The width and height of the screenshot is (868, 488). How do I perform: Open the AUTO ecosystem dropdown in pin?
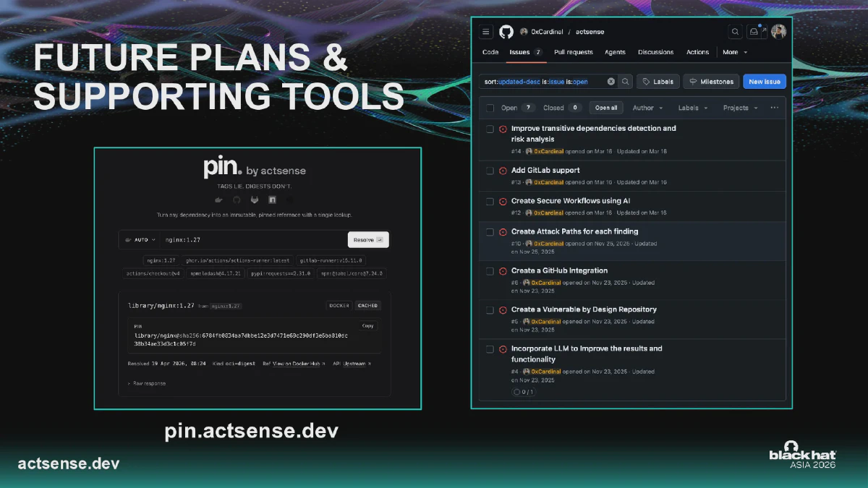140,239
